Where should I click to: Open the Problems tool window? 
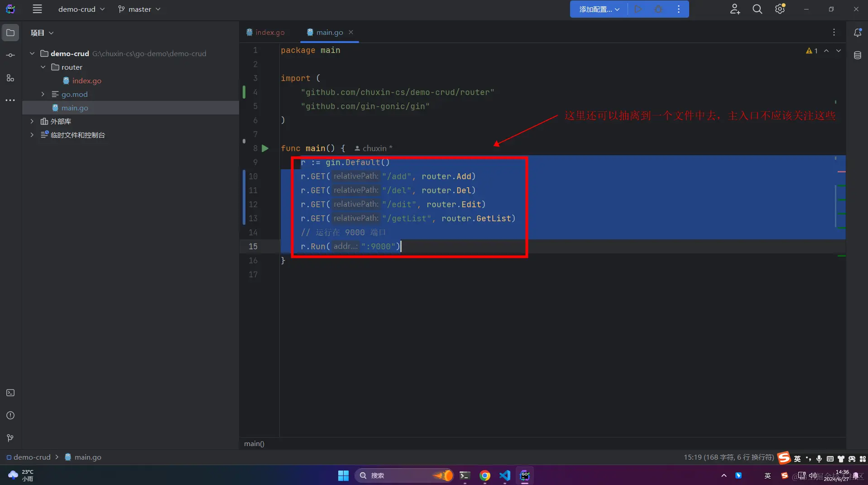coord(10,415)
